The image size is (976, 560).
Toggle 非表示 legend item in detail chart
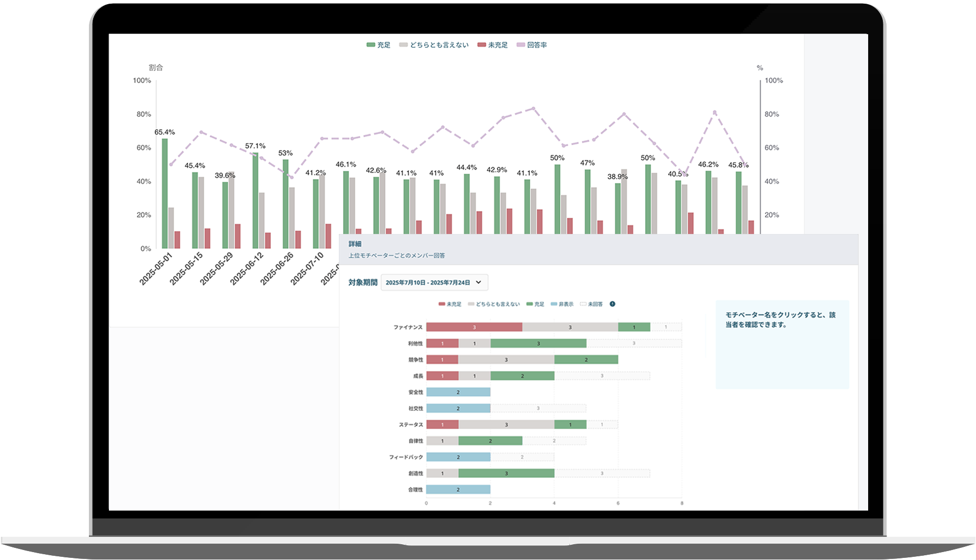click(x=562, y=304)
